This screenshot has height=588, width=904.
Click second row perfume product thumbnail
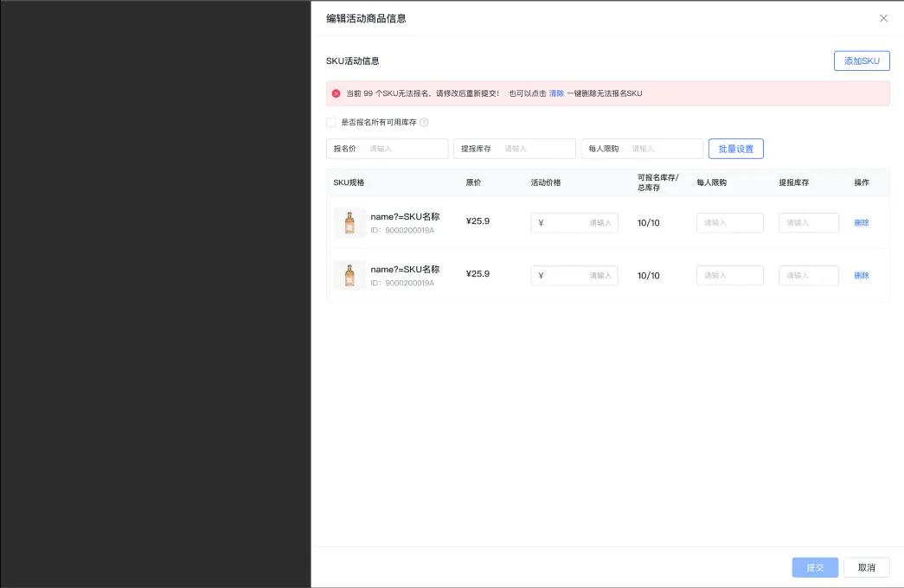[x=349, y=276]
